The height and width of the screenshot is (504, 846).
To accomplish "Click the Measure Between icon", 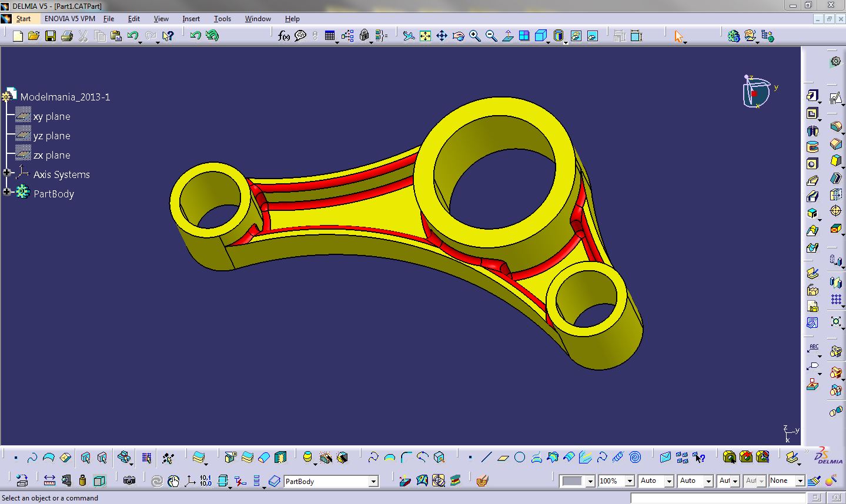I will (49, 481).
